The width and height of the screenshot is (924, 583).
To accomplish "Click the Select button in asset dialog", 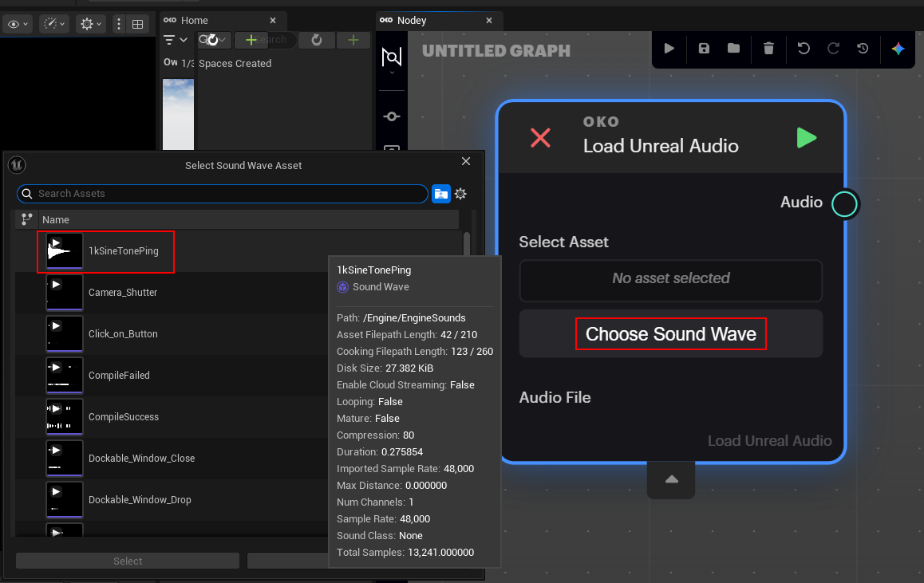I will [128, 561].
